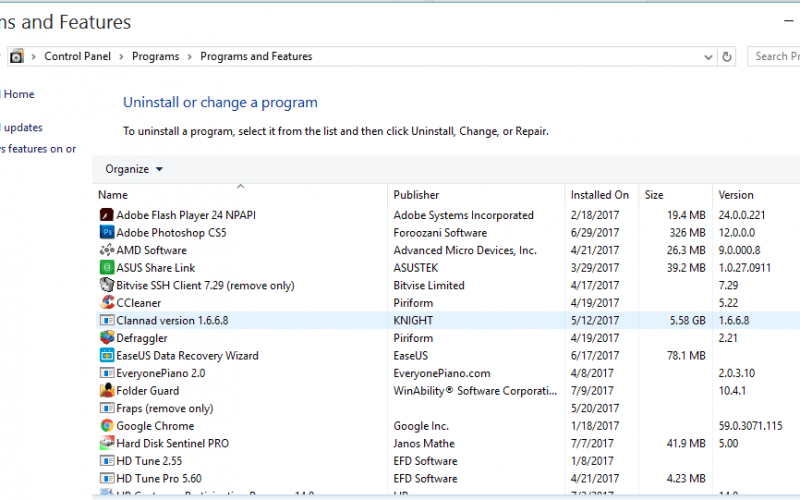Open the Organize dropdown menu
The image size is (800, 500).
point(134,169)
